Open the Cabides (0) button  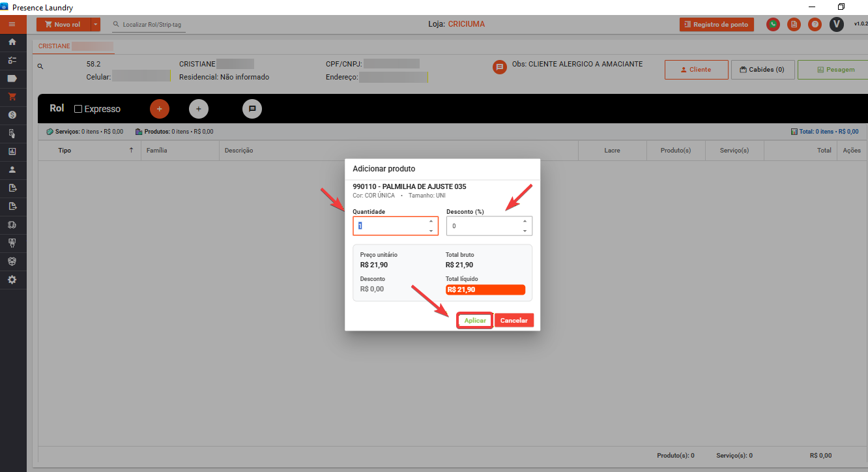[762, 70]
